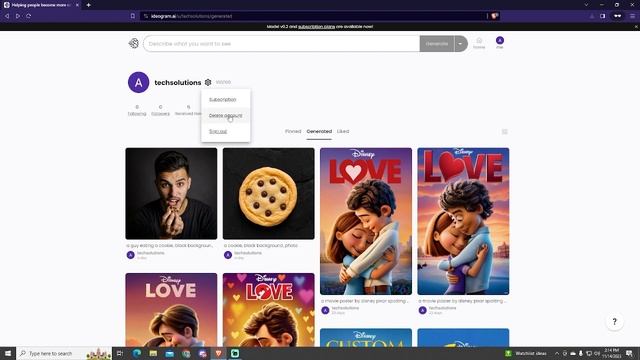Open the Followers count
640x360 pixels.
pyautogui.click(x=160, y=110)
